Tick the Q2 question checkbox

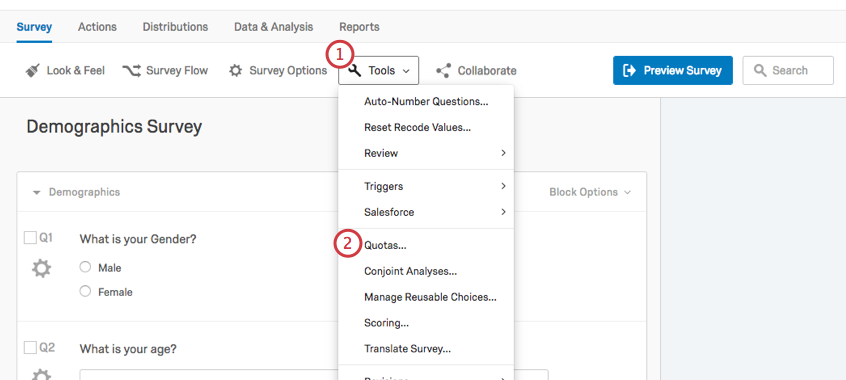pos(30,348)
